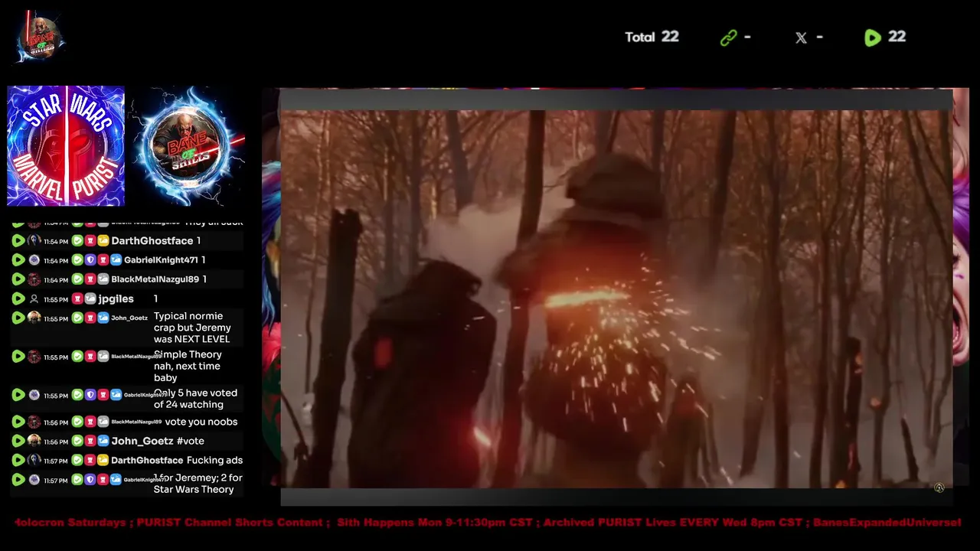Click the red rook badge on 'Only 5 have voted' row
This screenshot has height=551, width=980.
point(103,395)
